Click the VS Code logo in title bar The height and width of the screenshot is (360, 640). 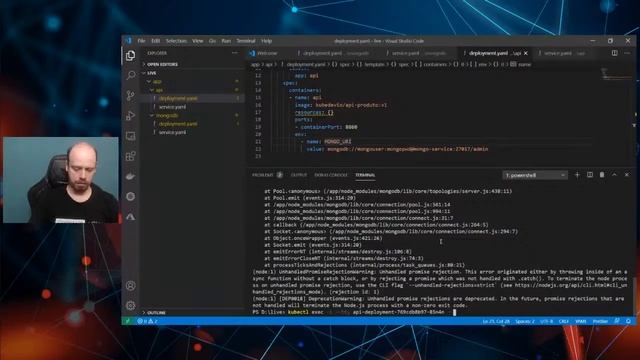click(129, 41)
